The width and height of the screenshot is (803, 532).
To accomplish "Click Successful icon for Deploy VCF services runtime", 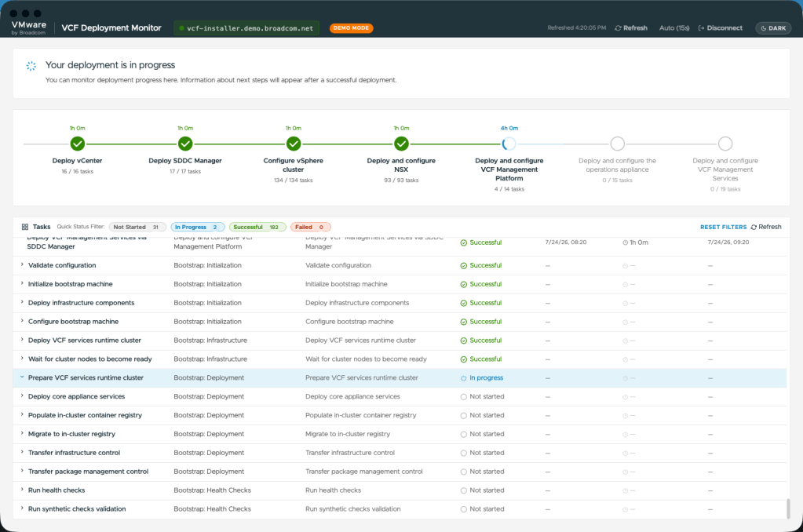I will pos(463,341).
